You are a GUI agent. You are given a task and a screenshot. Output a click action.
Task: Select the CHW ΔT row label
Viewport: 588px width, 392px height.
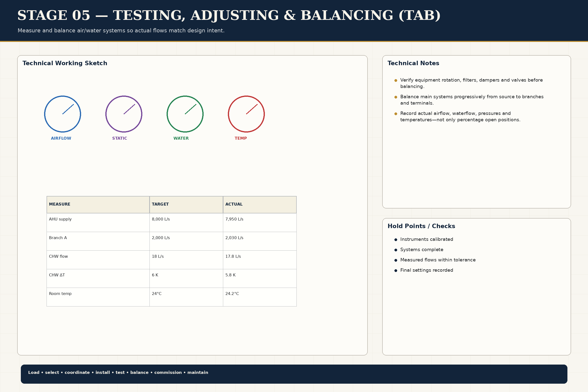tap(57, 275)
